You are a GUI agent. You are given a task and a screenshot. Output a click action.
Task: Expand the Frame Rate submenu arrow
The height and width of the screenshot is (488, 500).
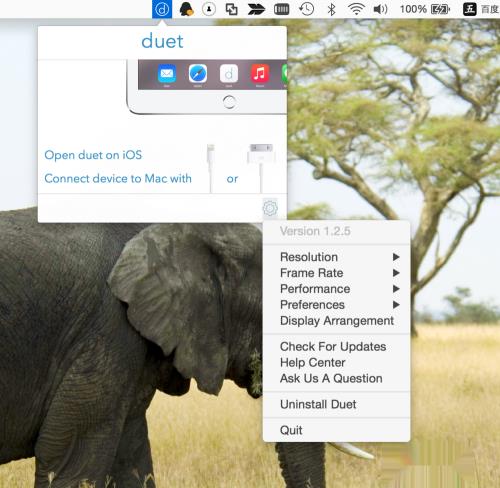click(396, 273)
